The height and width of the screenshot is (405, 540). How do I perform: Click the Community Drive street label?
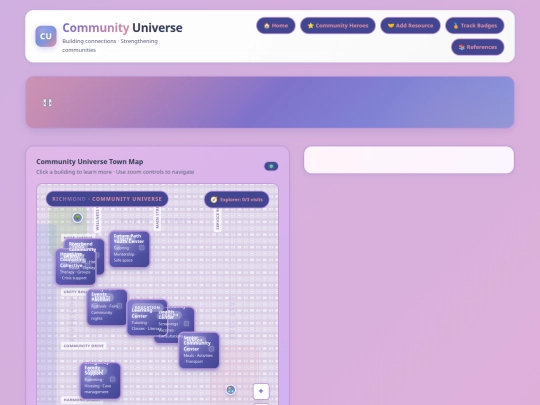coord(84,346)
